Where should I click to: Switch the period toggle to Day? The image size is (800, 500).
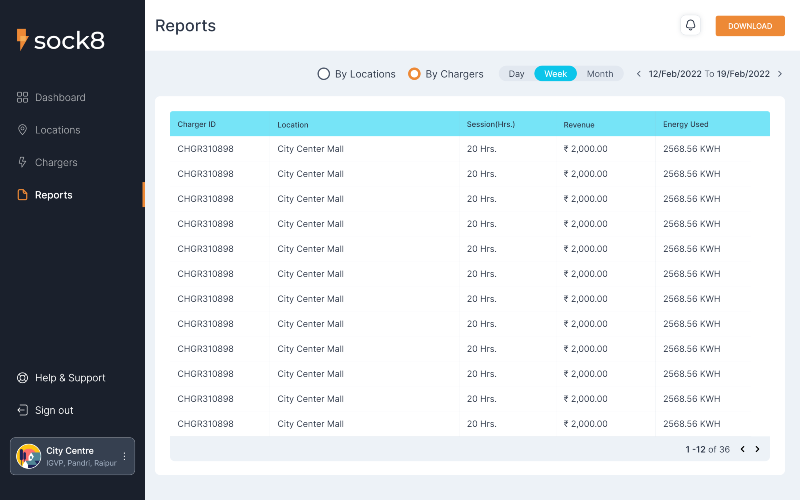pos(516,74)
